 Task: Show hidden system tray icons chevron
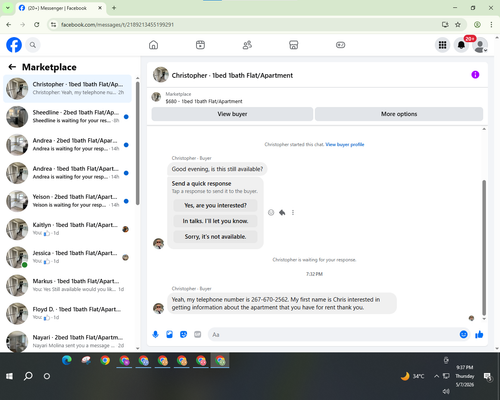[436, 376]
